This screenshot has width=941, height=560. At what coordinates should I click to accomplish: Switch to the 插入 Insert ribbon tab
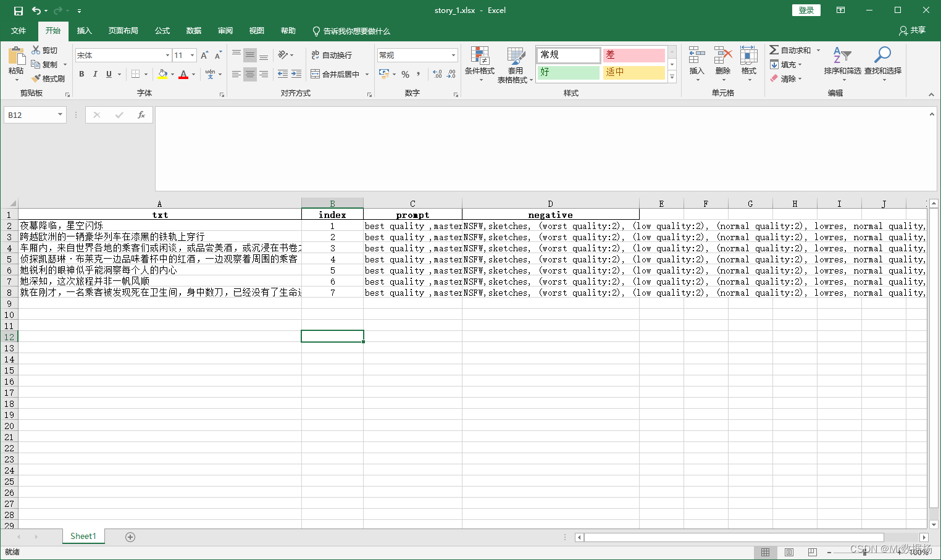[x=84, y=30]
